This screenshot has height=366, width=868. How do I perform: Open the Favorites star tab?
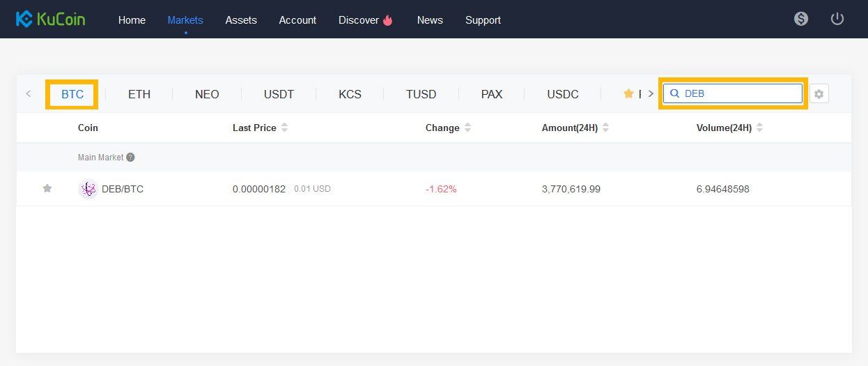pos(632,94)
